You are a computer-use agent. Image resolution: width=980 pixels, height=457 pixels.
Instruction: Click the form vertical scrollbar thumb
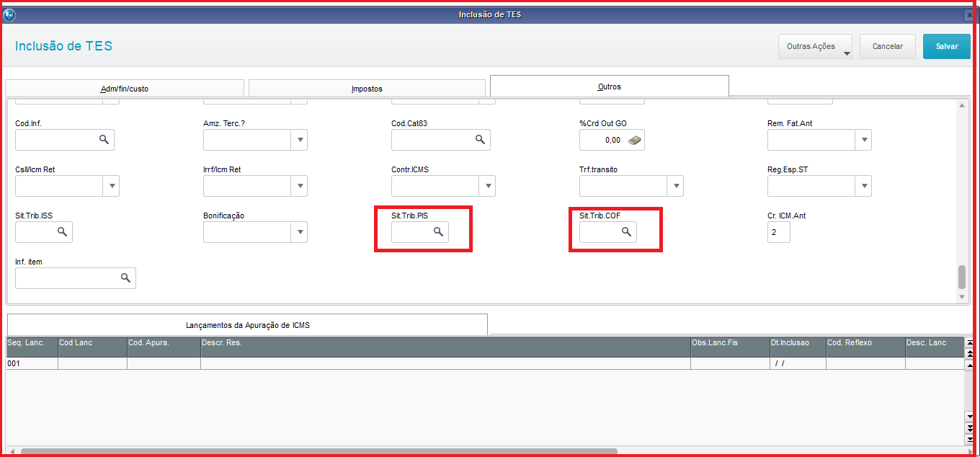961,278
